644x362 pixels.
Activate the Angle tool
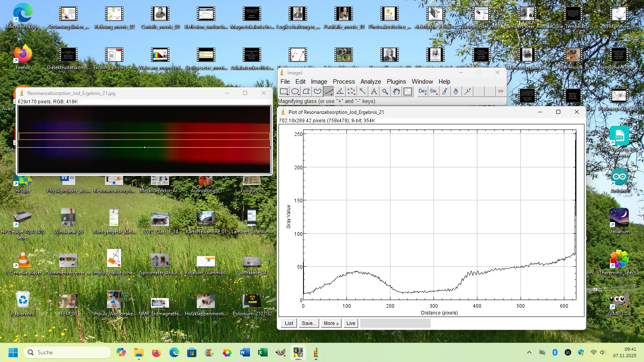click(340, 92)
